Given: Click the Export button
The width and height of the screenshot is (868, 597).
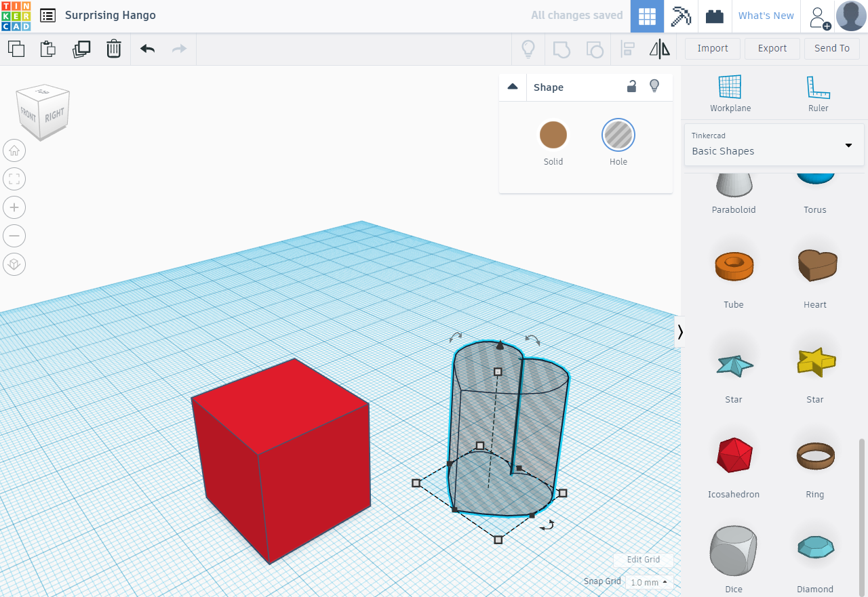Looking at the screenshot, I should pos(772,49).
